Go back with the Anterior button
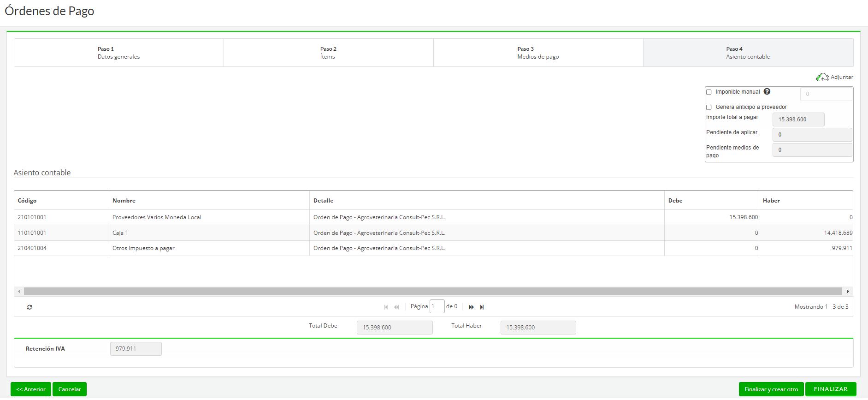The width and height of the screenshot is (868, 400). coord(31,389)
